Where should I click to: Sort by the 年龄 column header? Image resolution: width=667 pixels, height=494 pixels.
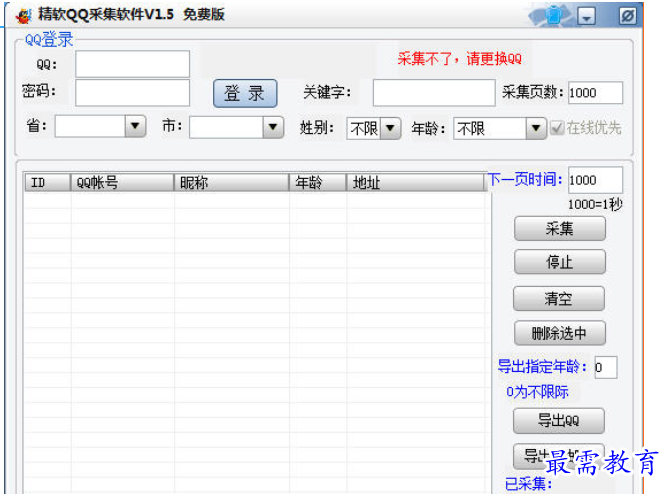pyautogui.click(x=317, y=183)
